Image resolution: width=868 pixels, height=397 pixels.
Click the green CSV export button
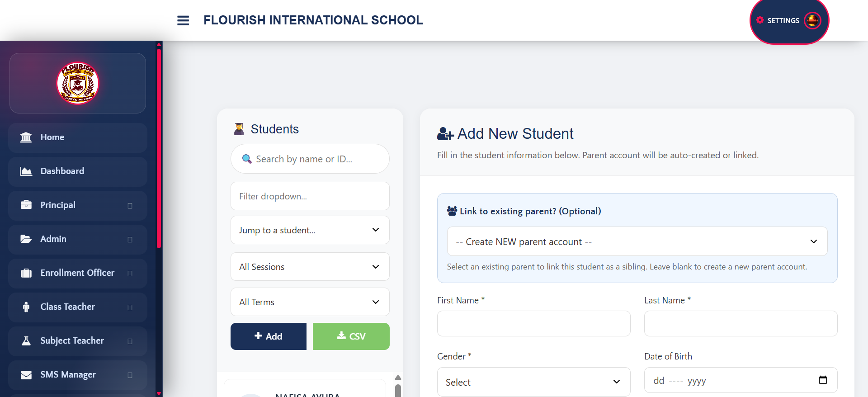(351, 336)
